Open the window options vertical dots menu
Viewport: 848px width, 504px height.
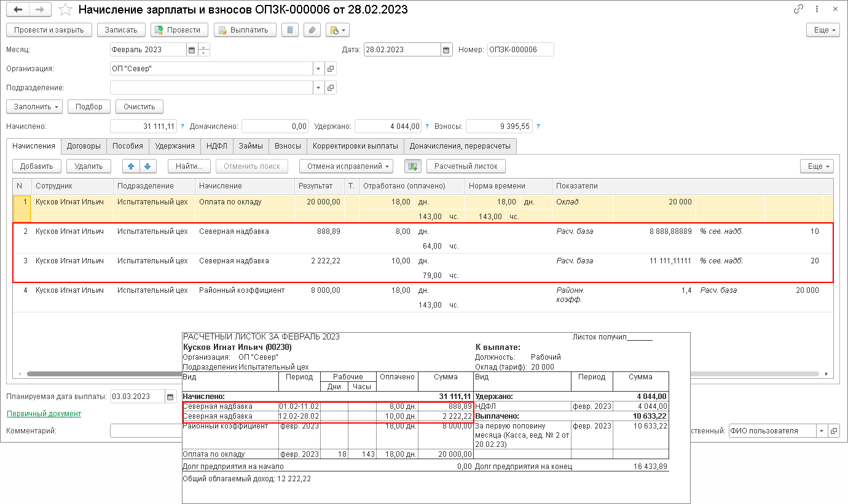[x=817, y=10]
